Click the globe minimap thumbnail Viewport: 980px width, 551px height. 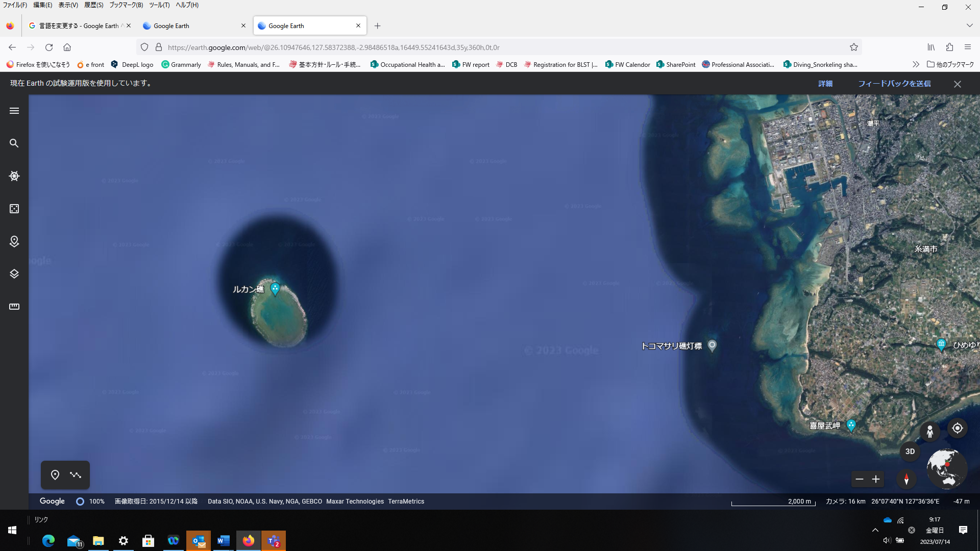[x=947, y=468]
